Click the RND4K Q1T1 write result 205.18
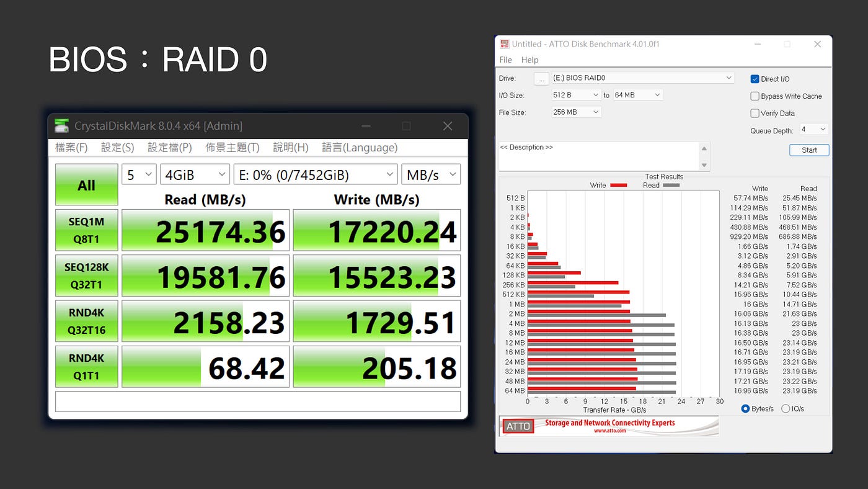 pos(376,367)
